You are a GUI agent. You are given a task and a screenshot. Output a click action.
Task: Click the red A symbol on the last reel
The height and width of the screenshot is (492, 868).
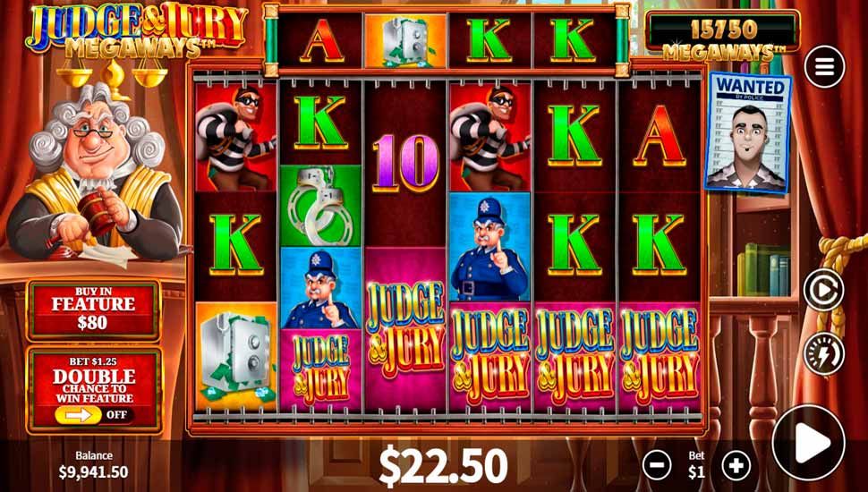coord(660,137)
